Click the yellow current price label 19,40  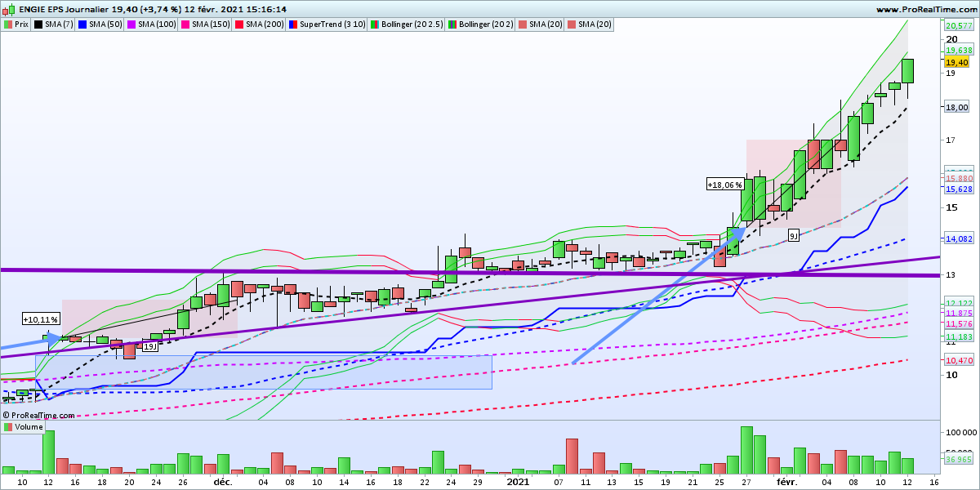tap(956, 62)
